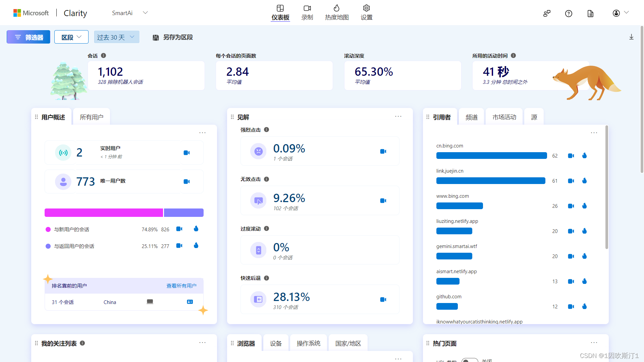644x362 pixels.
Task: Click the download dashboard icon
Action: click(x=631, y=37)
